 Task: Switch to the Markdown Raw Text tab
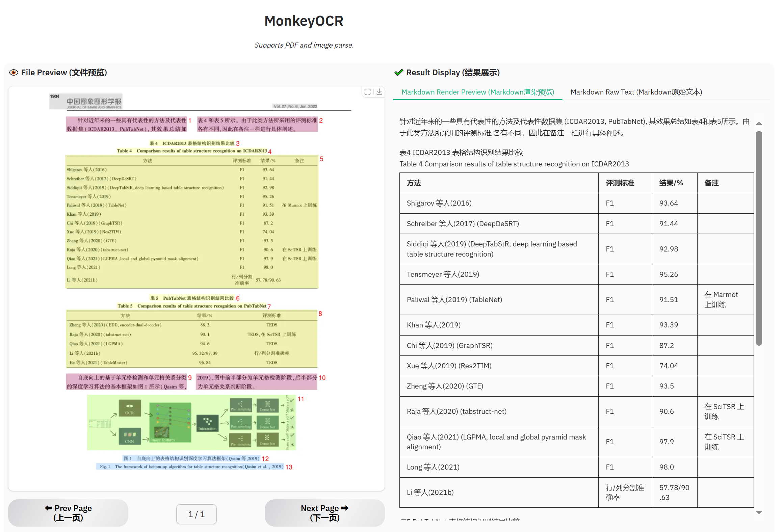[x=636, y=92]
